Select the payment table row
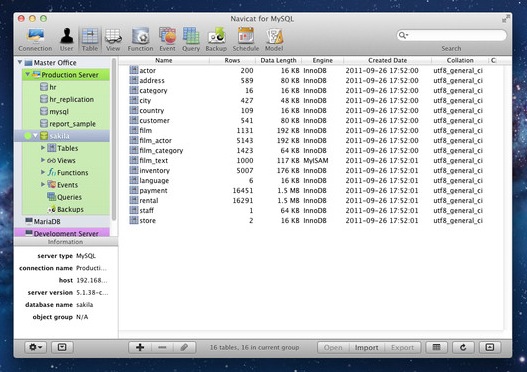The height and width of the screenshot is (372, 527). (311, 191)
